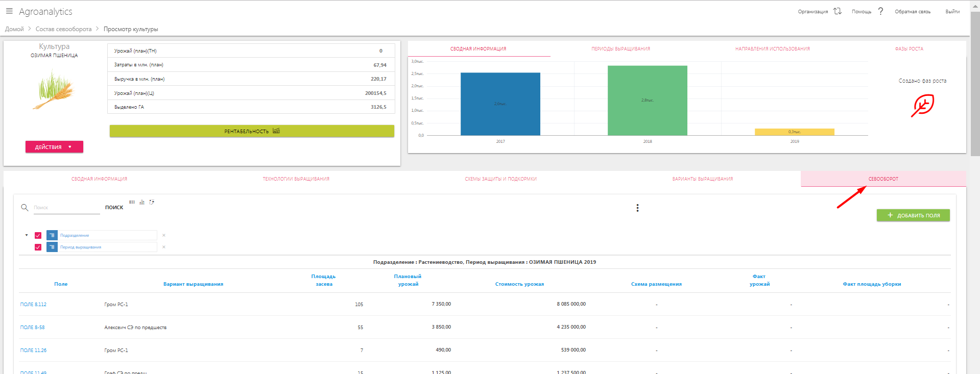The image size is (980, 374).
Task: Click into the Поиск search field
Action: click(66, 208)
